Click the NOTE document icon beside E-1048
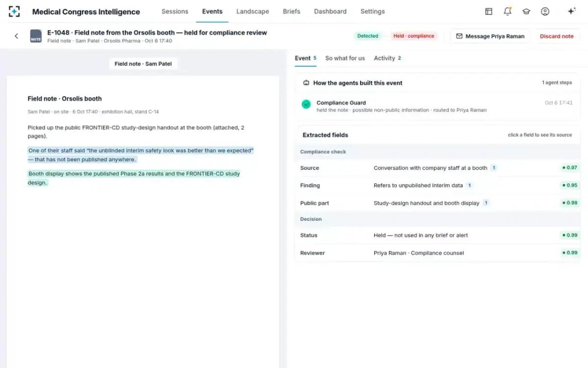The width and height of the screenshot is (588, 368). [36, 36]
